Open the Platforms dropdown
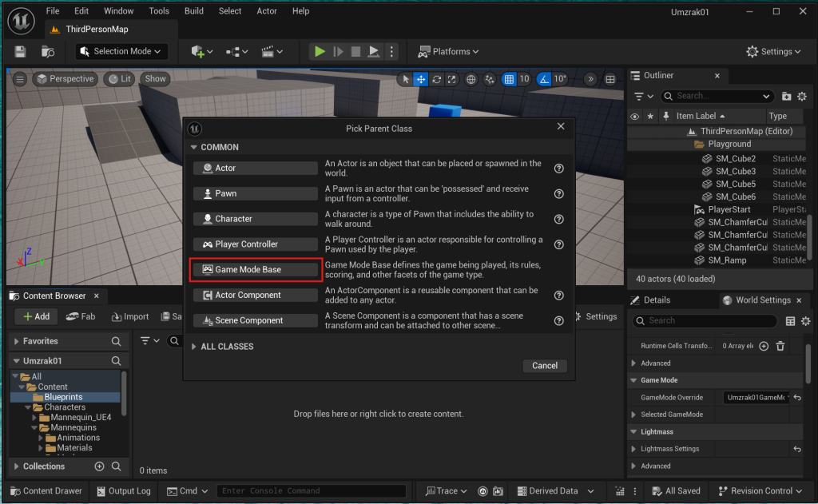Screen dimensions: 818x504 449,52
